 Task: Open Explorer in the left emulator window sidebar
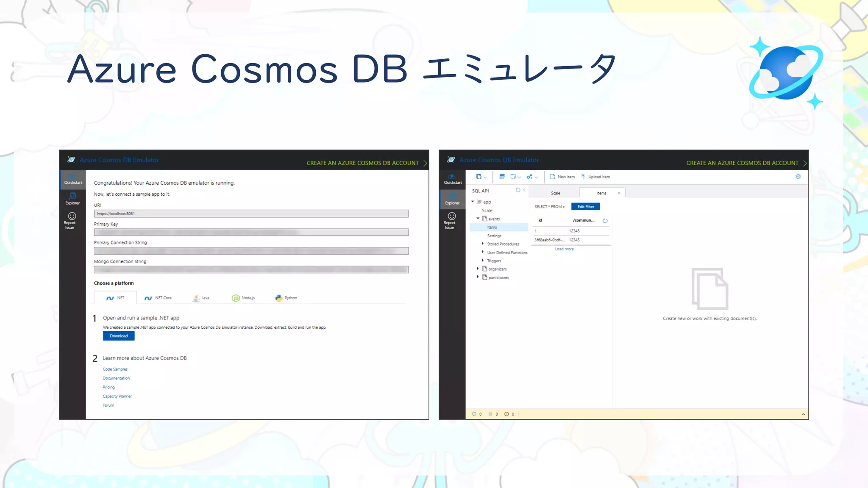pos(72,199)
